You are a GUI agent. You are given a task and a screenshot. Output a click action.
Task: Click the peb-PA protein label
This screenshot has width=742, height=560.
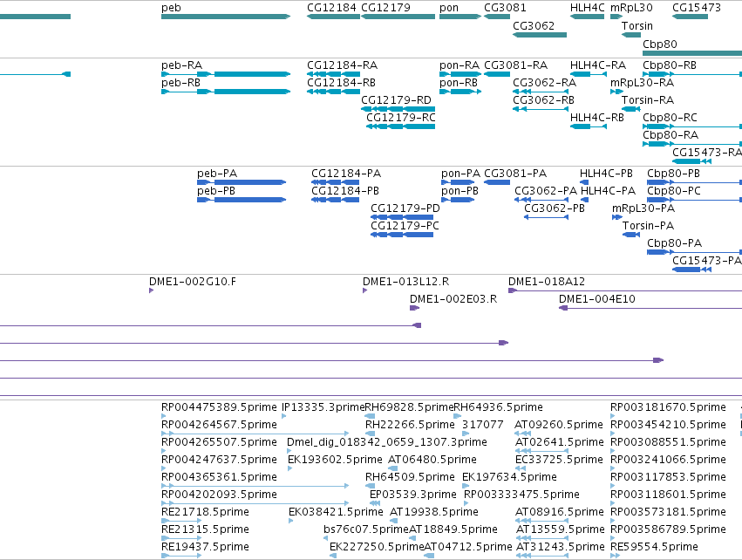[x=217, y=174]
